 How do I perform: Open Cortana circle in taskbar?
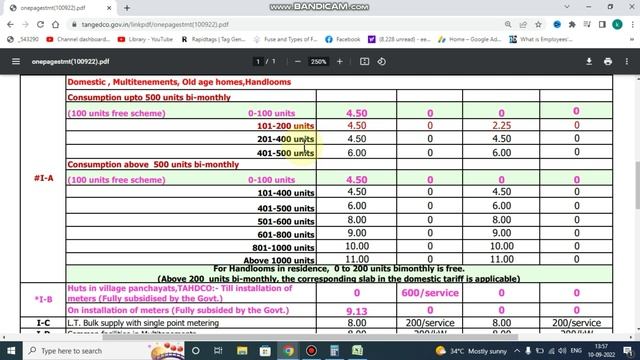click(x=196, y=351)
